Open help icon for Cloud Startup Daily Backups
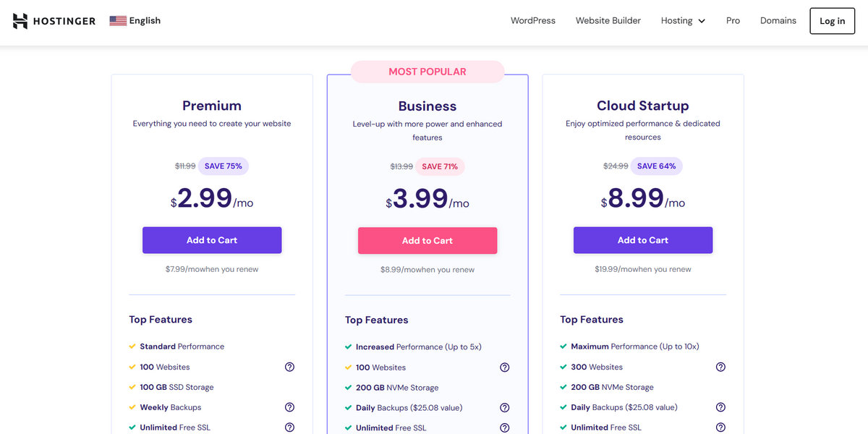Viewport: 868px width, 434px height. pos(720,407)
